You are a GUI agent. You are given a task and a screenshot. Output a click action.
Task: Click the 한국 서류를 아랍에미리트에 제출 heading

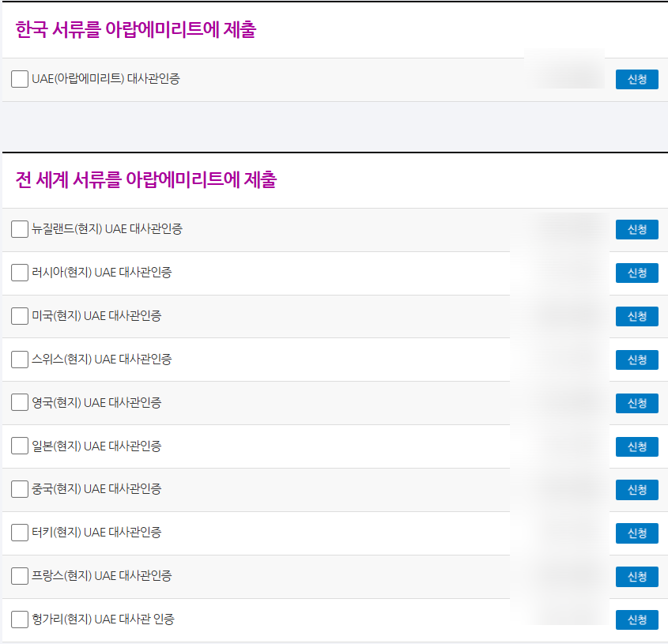click(x=135, y=29)
